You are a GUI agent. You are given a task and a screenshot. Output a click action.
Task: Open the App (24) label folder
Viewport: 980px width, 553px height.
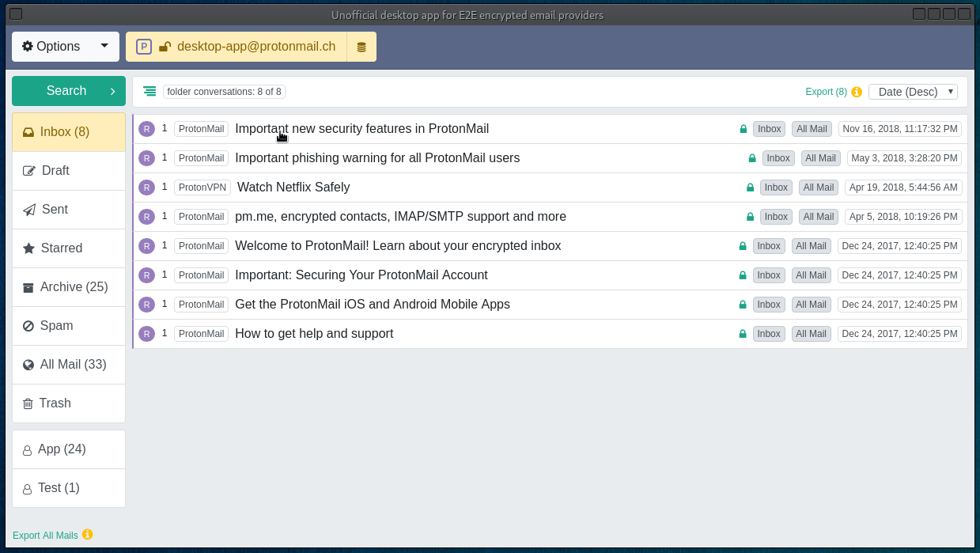click(x=69, y=449)
